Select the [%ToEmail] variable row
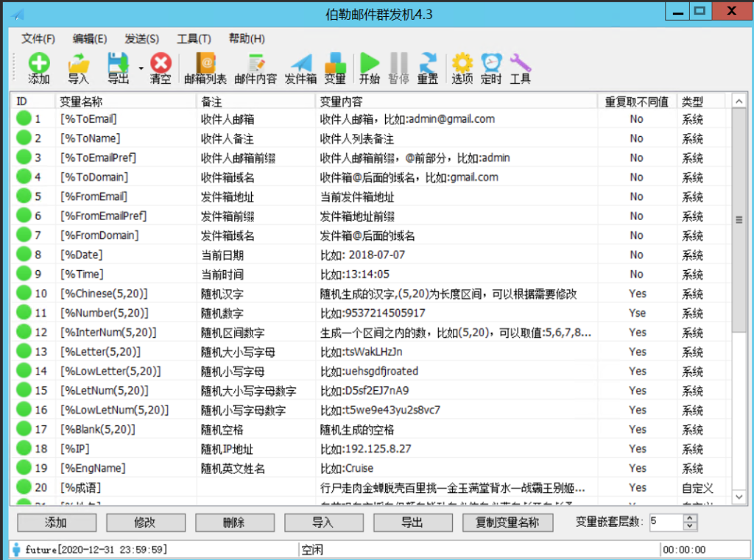 295,118
